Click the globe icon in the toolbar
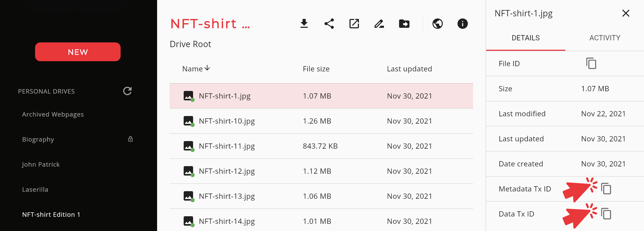The image size is (644, 231). pyautogui.click(x=438, y=24)
